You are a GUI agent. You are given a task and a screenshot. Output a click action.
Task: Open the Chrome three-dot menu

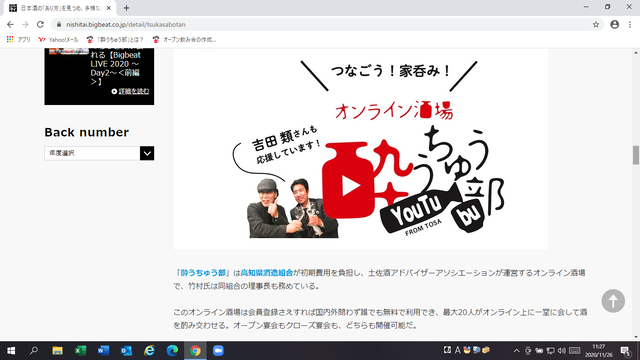coord(630,24)
